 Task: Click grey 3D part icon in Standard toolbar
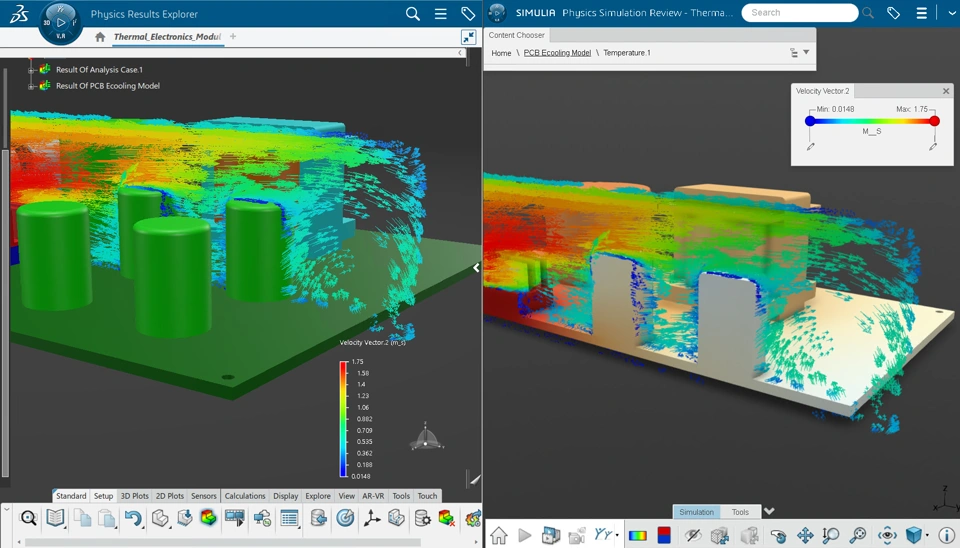click(x=160, y=519)
